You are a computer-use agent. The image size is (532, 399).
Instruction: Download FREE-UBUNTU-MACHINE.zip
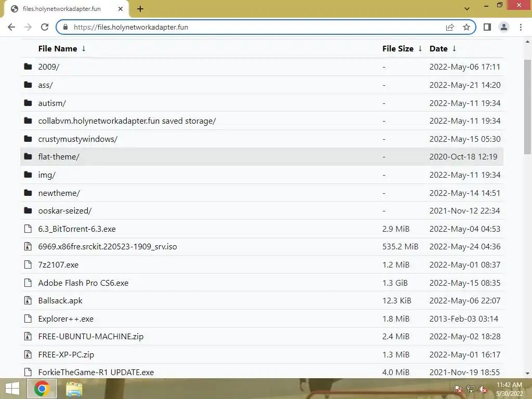pyautogui.click(x=91, y=337)
